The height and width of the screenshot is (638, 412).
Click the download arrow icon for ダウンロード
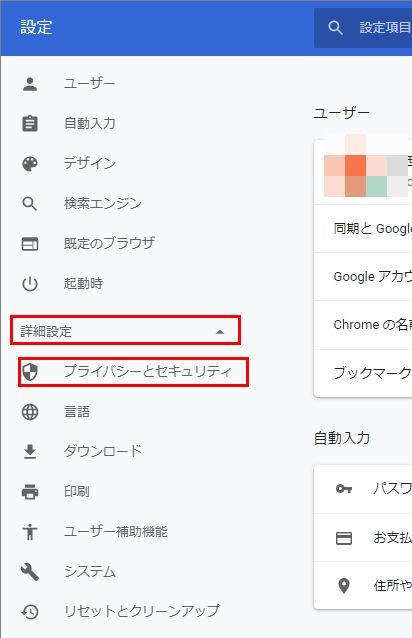click(x=30, y=452)
